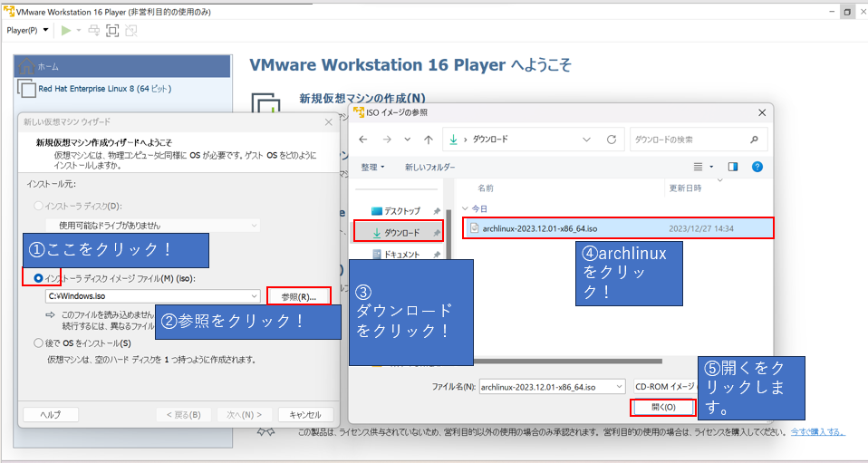
Task: Click the Back (B) button in wizard
Action: [184, 414]
